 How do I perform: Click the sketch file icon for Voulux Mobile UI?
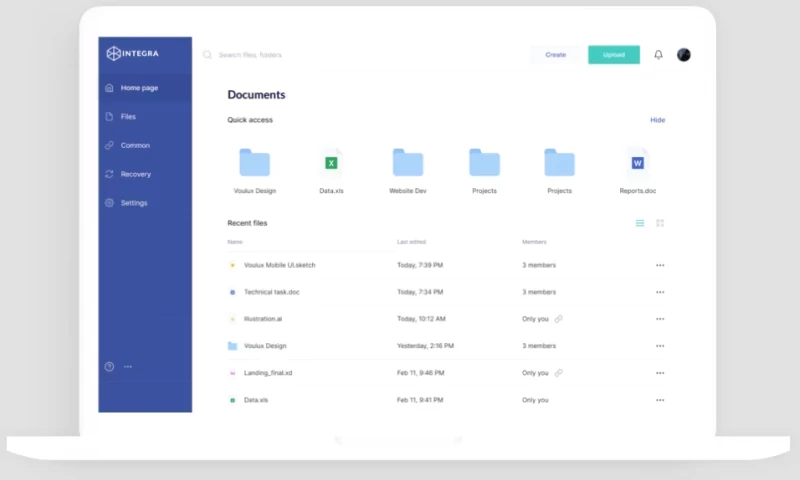[232, 265]
